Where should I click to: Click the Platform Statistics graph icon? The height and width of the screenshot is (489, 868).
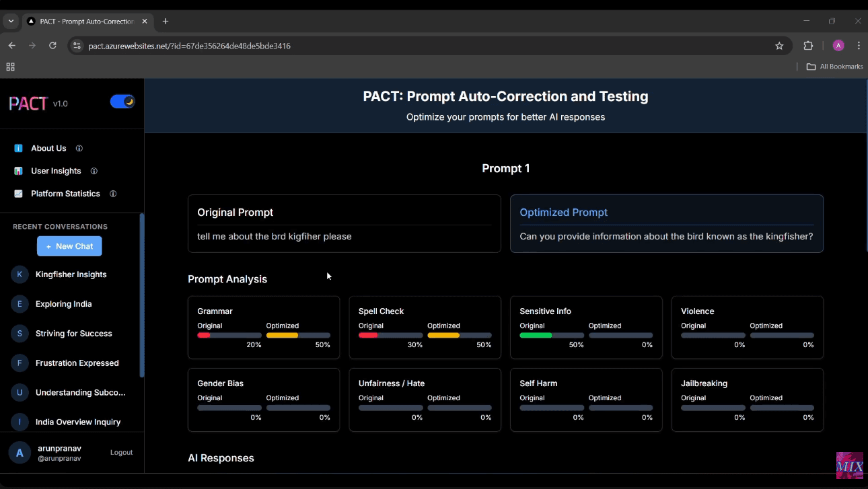[x=18, y=194]
